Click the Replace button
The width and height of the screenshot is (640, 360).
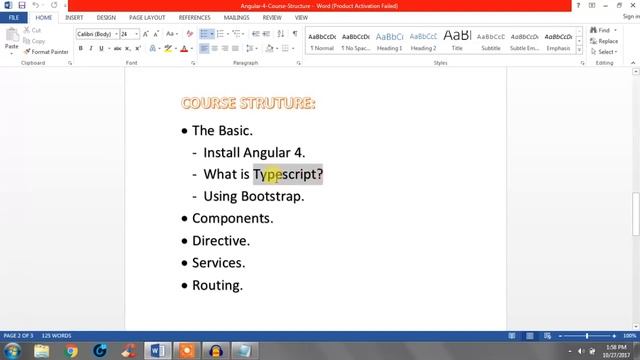604,41
